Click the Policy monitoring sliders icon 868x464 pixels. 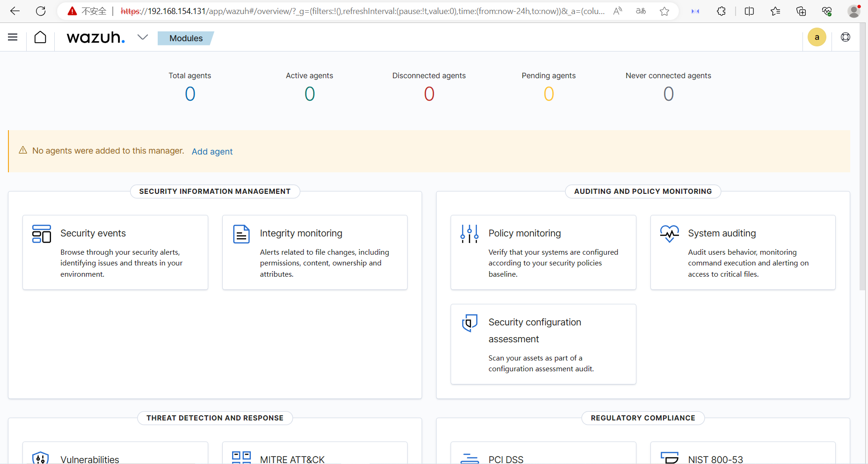[469, 234]
